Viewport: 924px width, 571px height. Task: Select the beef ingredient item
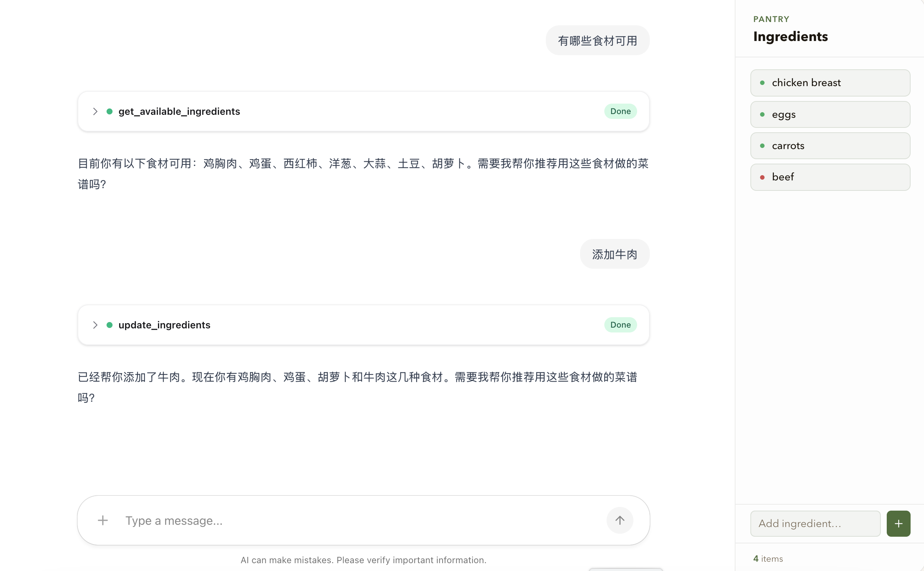coord(830,177)
